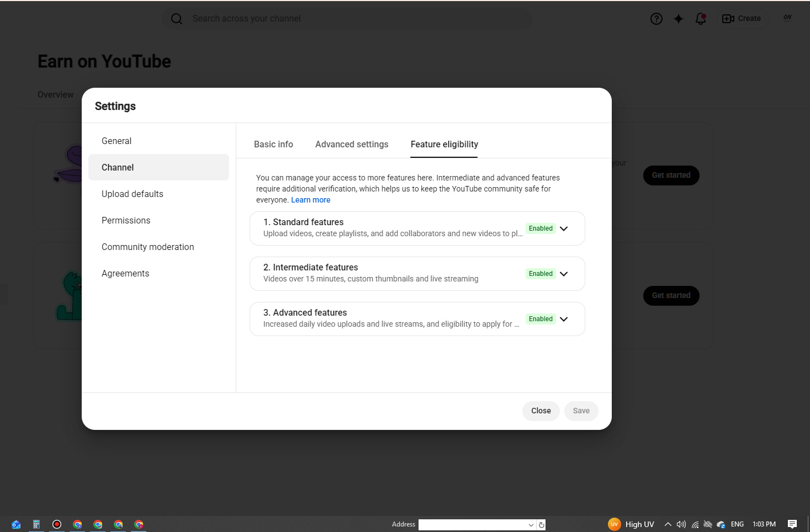Switch to the Basic info tab
This screenshot has width=810, height=532.
point(273,144)
